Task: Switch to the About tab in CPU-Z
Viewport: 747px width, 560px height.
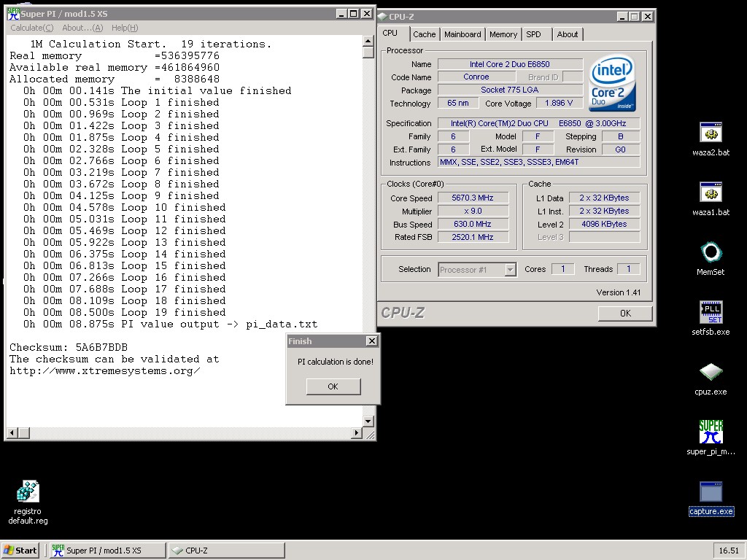Action: (568, 34)
